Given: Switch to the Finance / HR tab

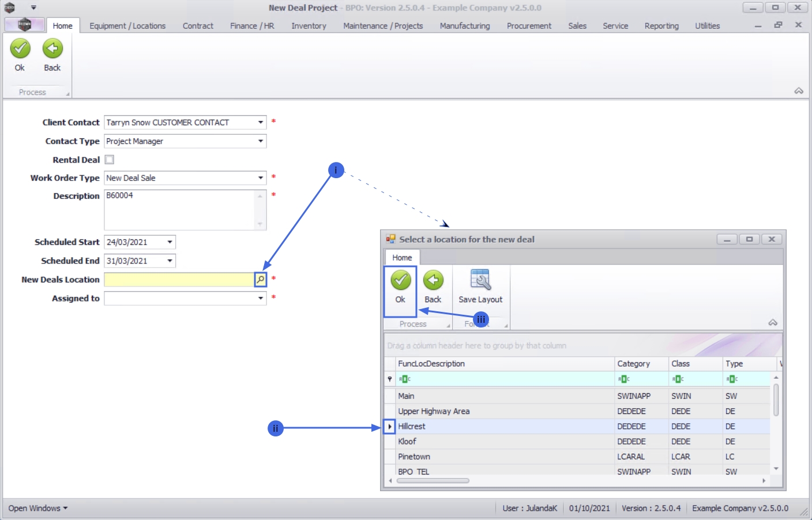Looking at the screenshot, I should point(252,26).
